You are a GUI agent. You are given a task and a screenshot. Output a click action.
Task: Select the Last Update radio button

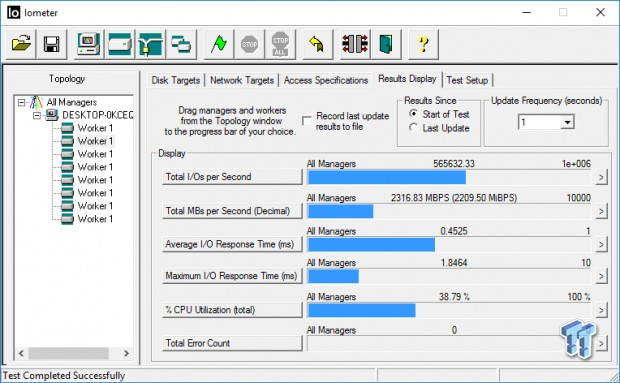(x=414, y=128)
